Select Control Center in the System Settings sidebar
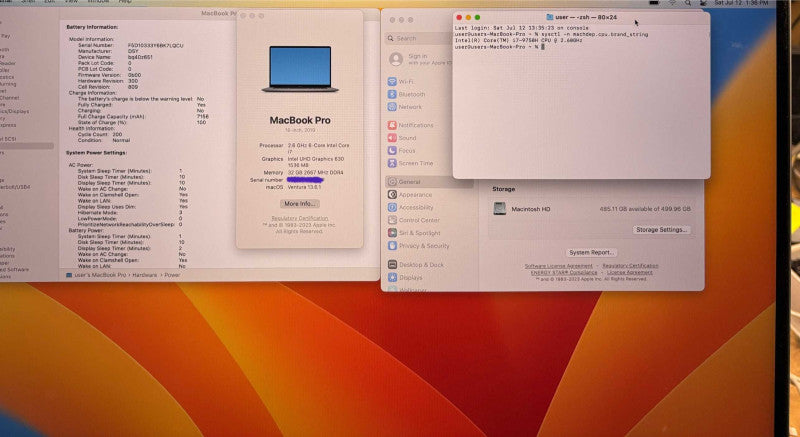 413,220
